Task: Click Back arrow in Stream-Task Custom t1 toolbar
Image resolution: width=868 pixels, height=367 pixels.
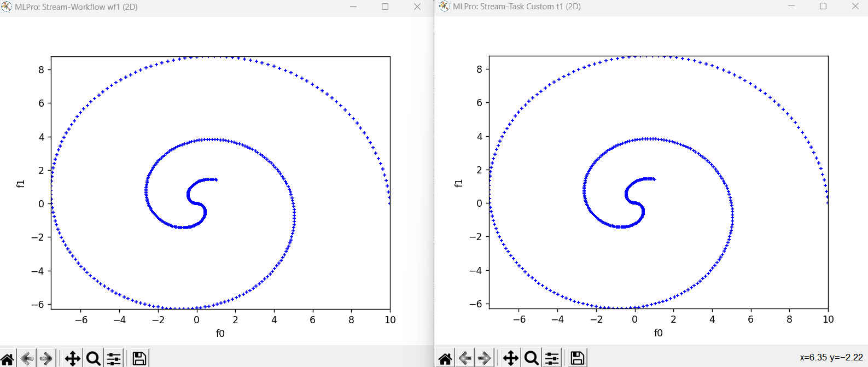Action: [x=465, y=359]
